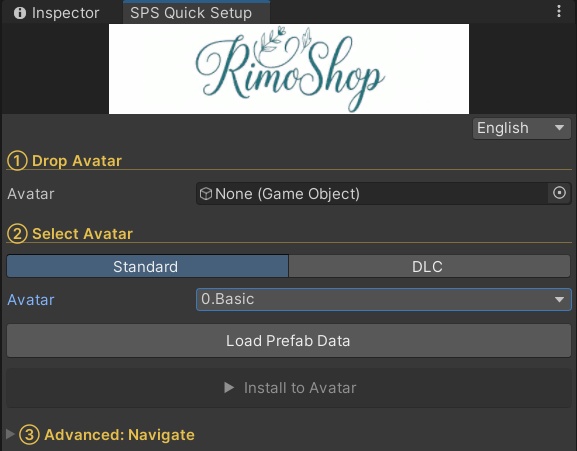The width and height of the screenshot is (577, 451).
Task: Select the Standard avatar type toggle
Action: (x=147, y=266)
